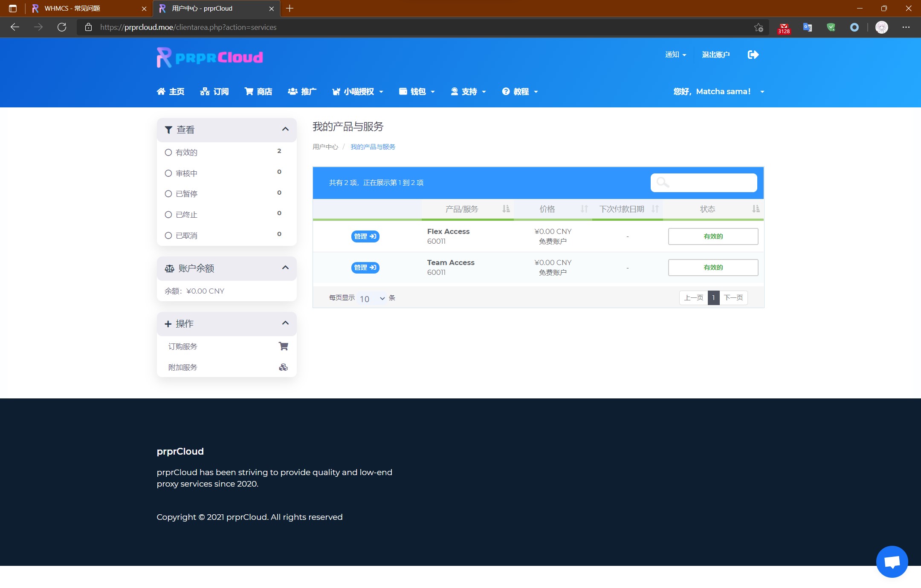Screen dimensions: 921x588
Task: Click the browser back arrow
Action: click(15, 27)
